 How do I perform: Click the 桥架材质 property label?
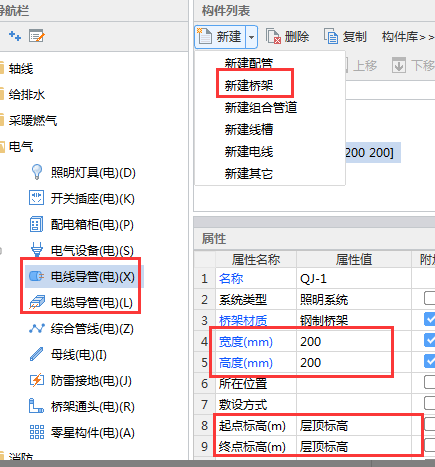(243, 321)
